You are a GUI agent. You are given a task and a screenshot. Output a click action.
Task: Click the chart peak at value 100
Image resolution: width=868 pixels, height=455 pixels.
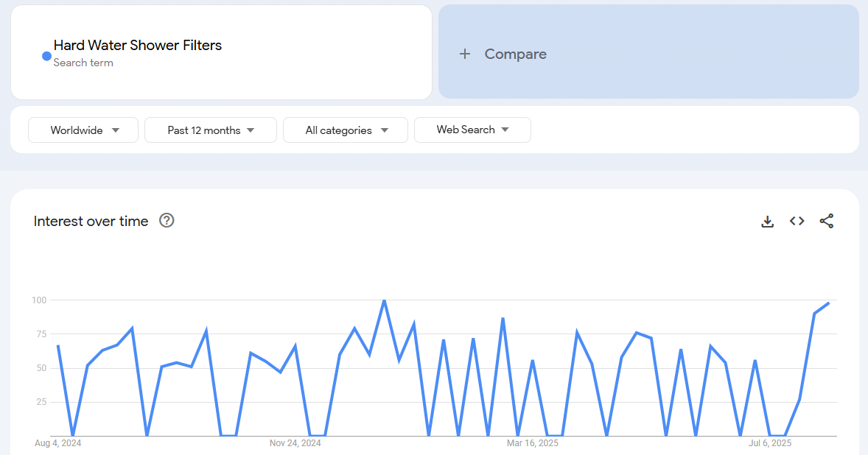pyautogui.click(x=384, y=300)
